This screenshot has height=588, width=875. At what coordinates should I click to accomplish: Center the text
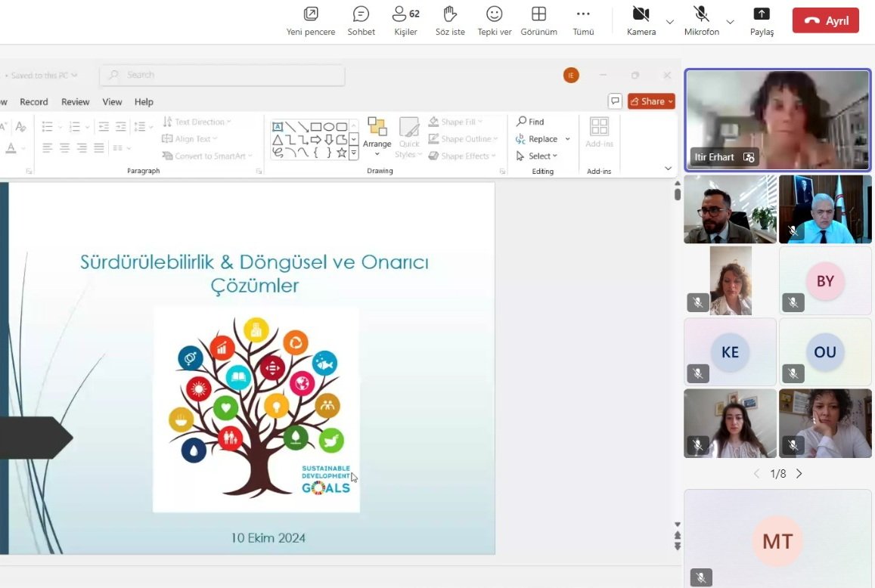tap(65, 148)
